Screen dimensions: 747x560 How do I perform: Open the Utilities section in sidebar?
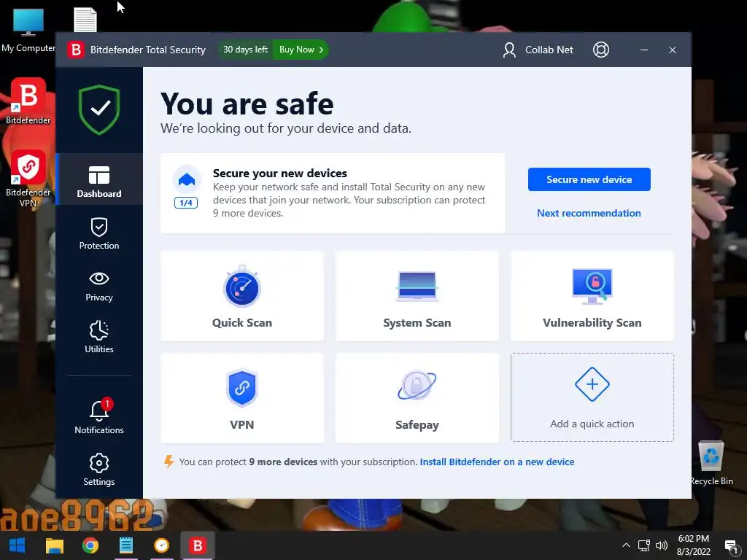(99, 337)
